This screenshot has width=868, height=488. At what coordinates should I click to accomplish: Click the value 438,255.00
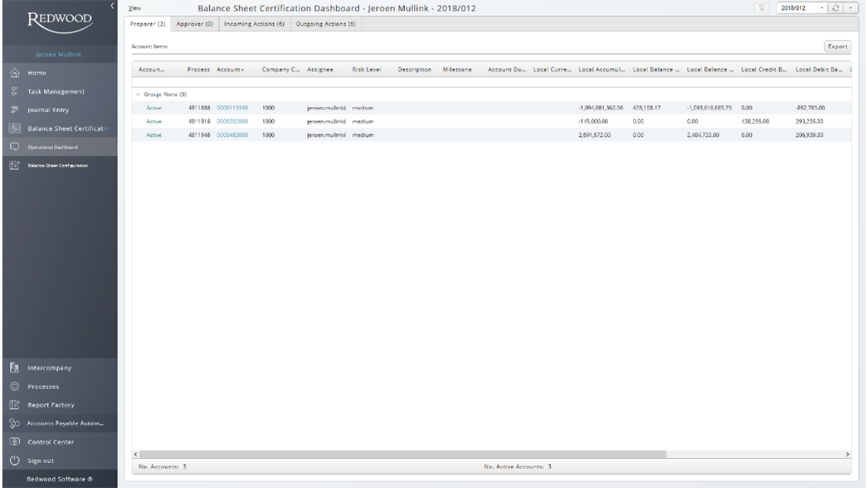[755, 121]
